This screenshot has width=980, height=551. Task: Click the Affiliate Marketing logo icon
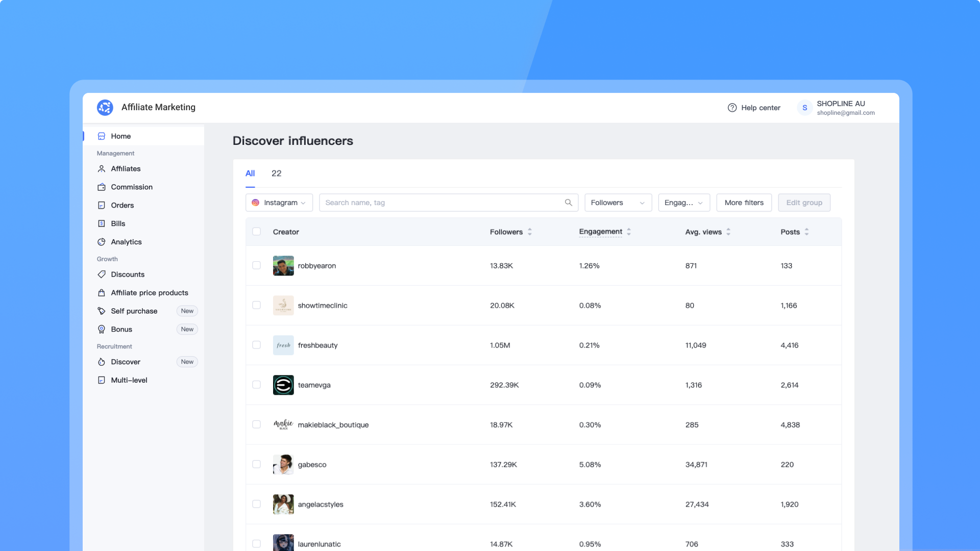tap(105, 107)
